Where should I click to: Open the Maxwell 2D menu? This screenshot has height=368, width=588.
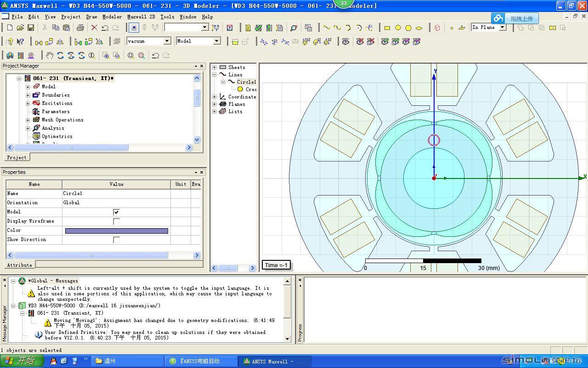(141, 17)
